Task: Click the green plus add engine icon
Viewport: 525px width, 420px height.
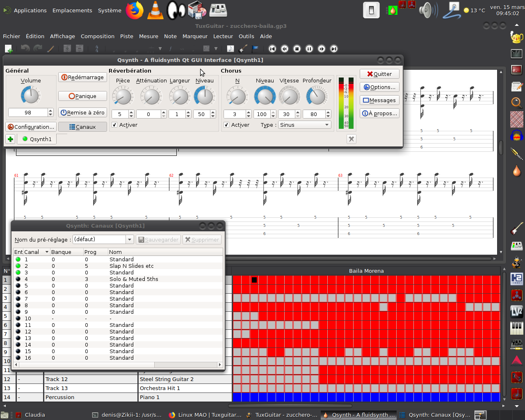Action: tap(10, 139)
